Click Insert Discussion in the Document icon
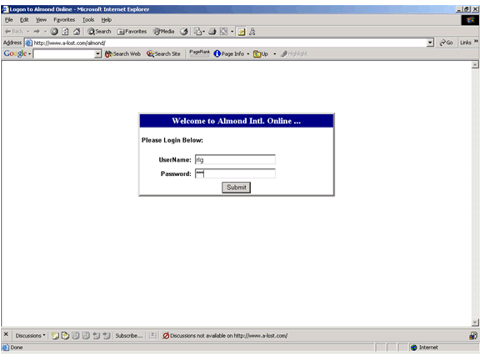 click(x=55, y=336)
